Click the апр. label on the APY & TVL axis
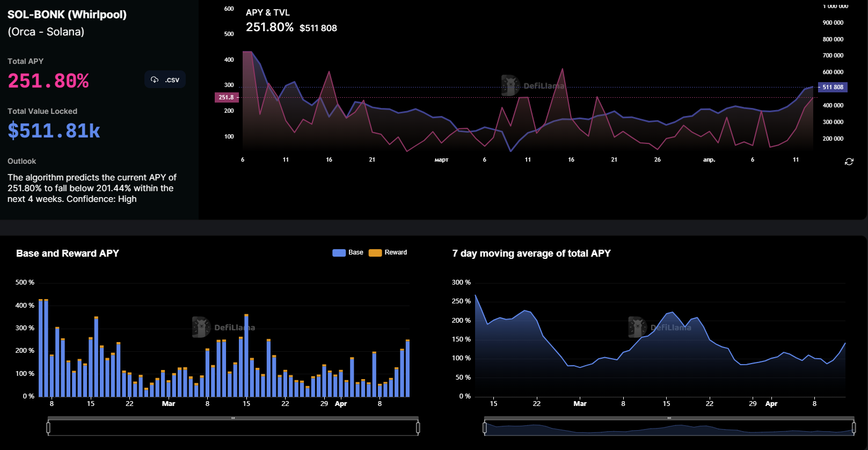This screenshot has height=450, width=868. click(x=709, y=159)
